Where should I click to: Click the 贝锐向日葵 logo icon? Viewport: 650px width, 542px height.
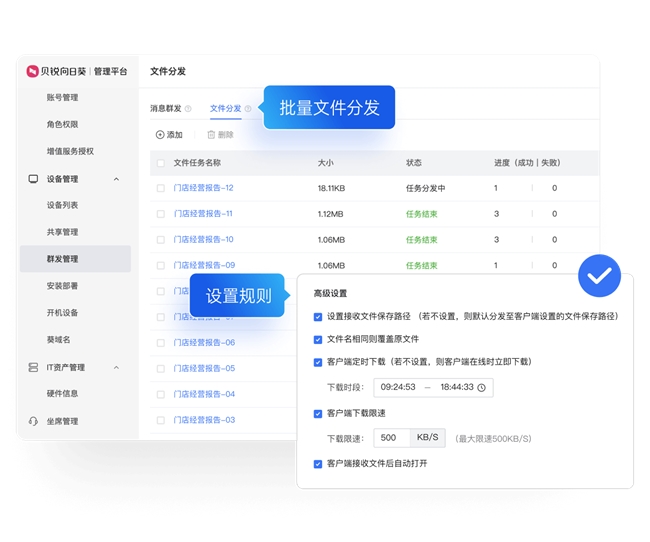tap(32, 71)
